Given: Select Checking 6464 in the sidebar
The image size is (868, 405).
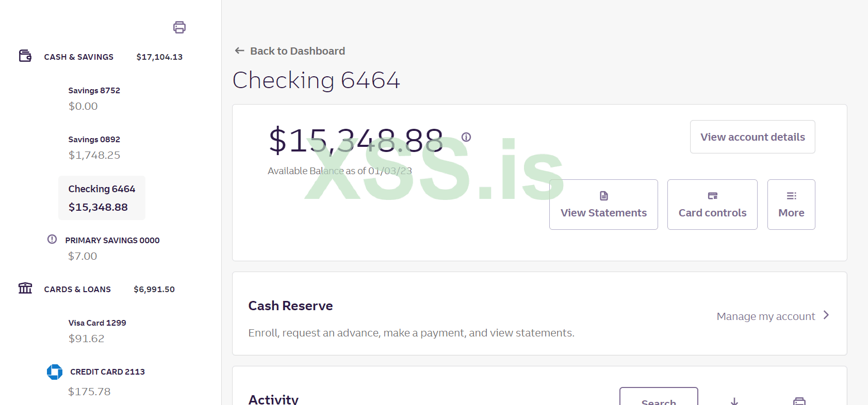Looking at the screenshot, I should (x=102, y=198).
